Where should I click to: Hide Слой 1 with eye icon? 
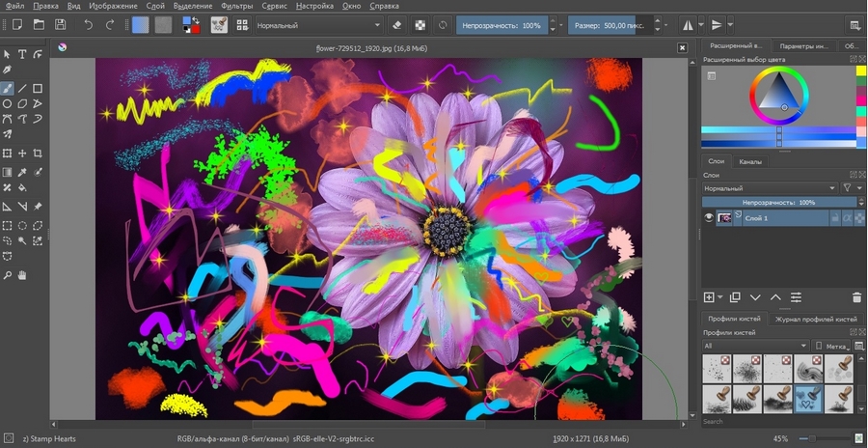coord(709,218)
